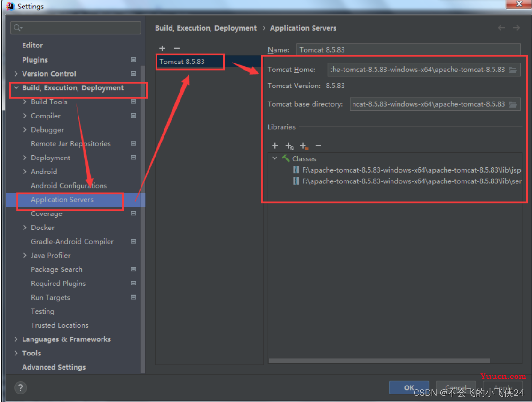
Task: Click the settings tree vertical scrollbar
Action: point(143,220)
